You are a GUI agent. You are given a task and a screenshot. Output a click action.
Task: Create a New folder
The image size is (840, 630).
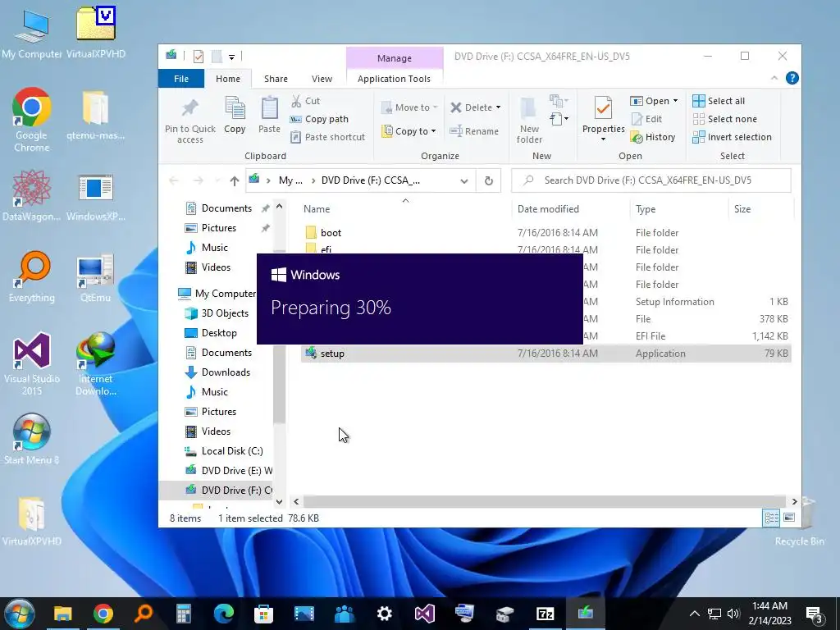(529, 120)
